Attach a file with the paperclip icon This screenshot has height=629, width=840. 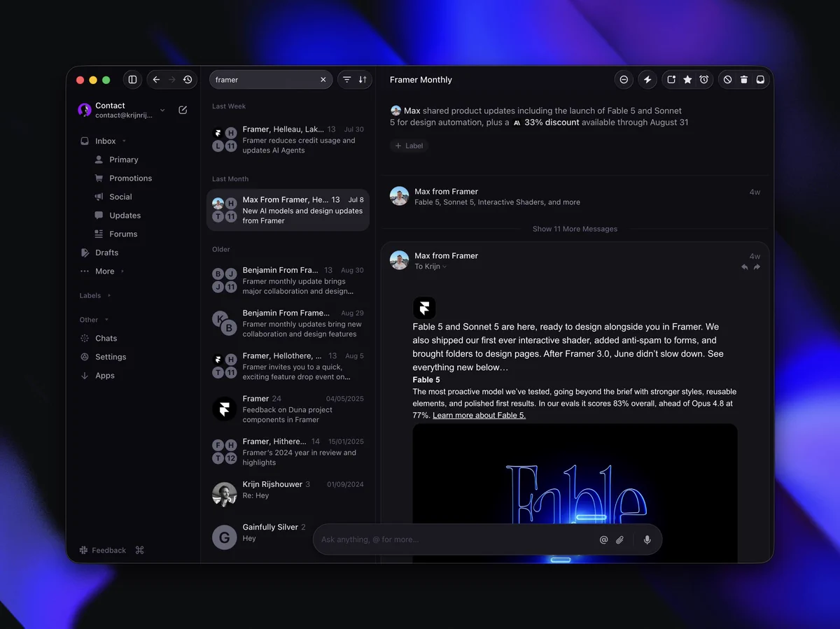click(x=619, y=539)
